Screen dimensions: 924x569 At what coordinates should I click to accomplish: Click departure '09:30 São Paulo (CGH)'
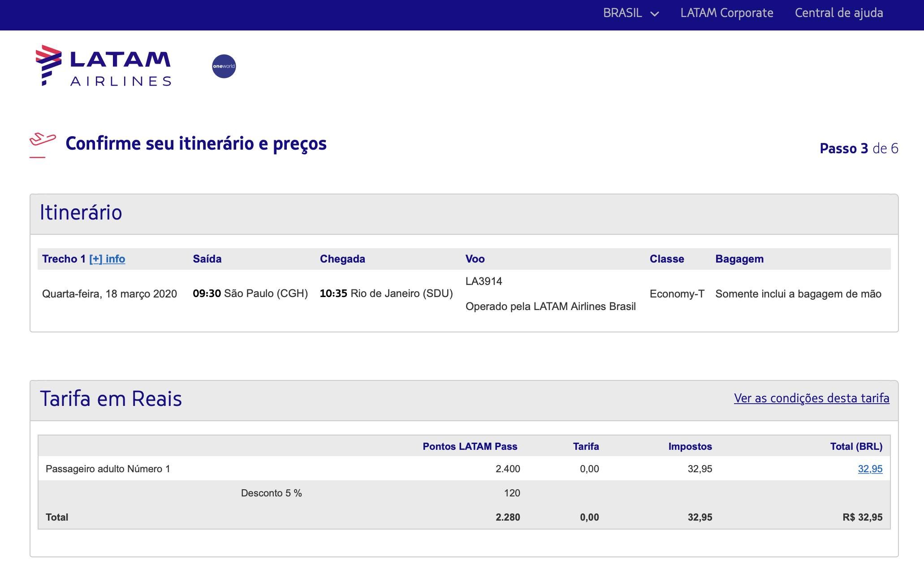(250, 293)
